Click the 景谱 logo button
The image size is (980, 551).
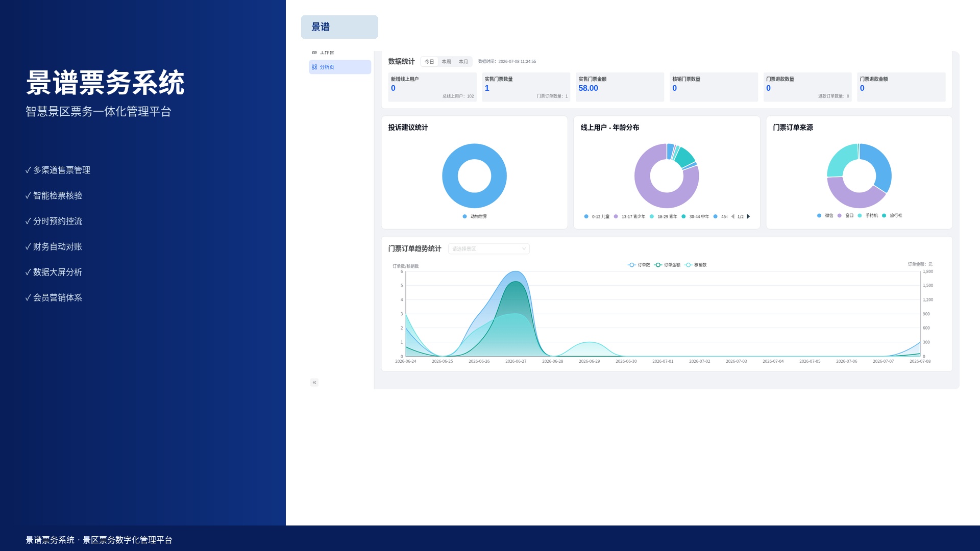coord(339,27)
